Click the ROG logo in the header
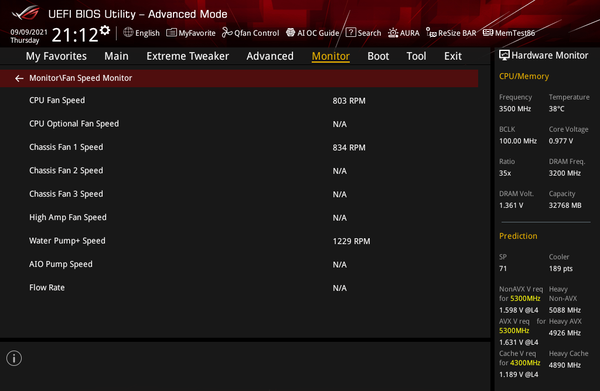This screenshot has width=600, height=391. [x=25, y=13]
